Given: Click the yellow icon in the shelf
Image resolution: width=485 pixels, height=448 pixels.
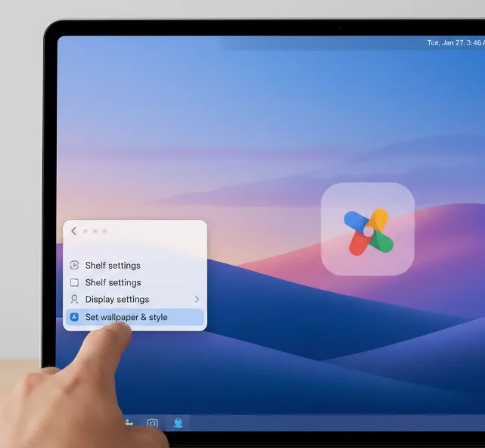Looking at the screenshot, I should (129, 422).
